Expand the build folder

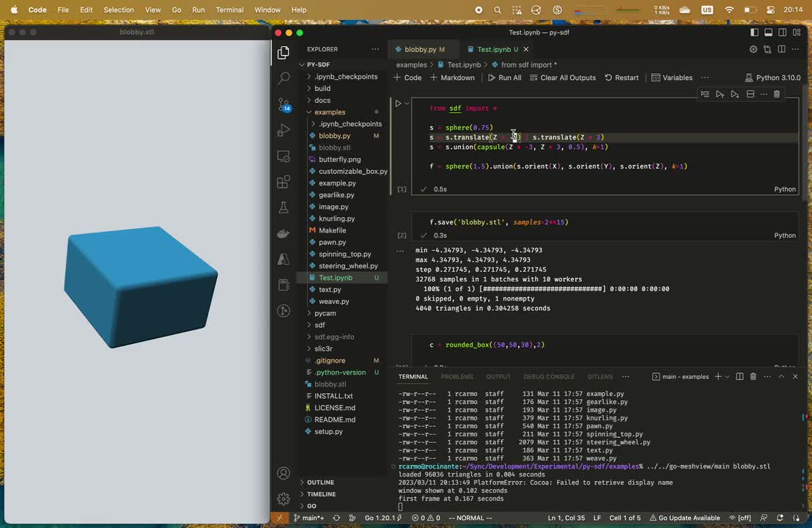pyautogui.click(x=322, y=88)
